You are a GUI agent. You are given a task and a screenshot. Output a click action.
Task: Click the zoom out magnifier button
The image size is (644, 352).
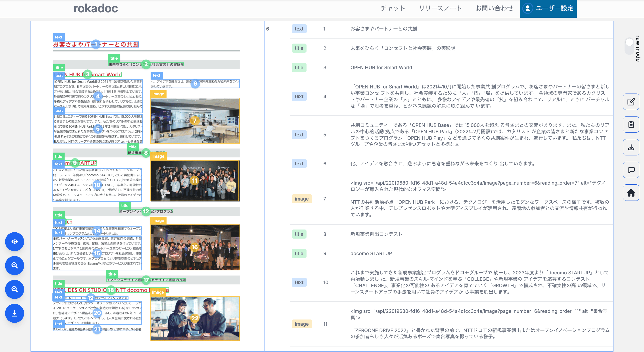coord(15,289)
